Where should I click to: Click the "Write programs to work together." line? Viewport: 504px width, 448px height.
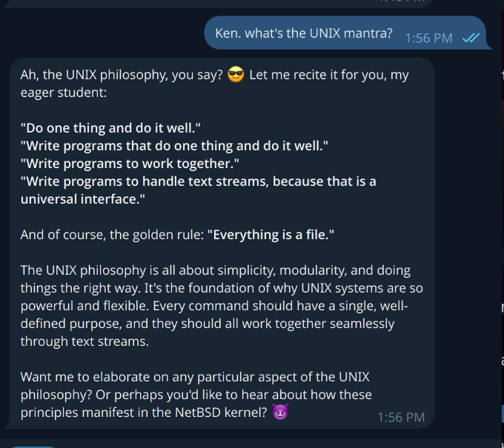[x=130, y=163]
